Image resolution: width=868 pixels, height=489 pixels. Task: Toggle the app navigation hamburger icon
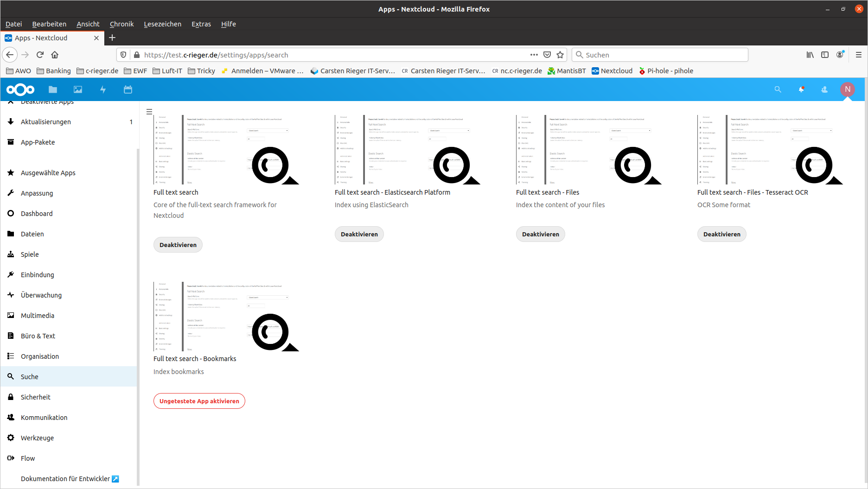click(149, 112)
